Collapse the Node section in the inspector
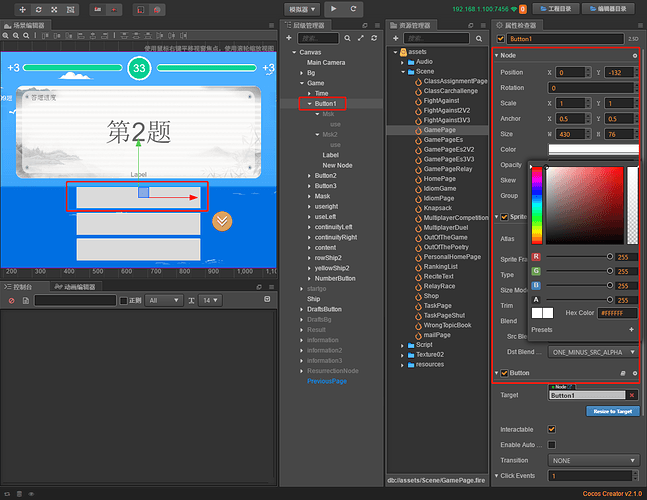The width and height of the screenshot is (647, 500). (x=496, y=55)
